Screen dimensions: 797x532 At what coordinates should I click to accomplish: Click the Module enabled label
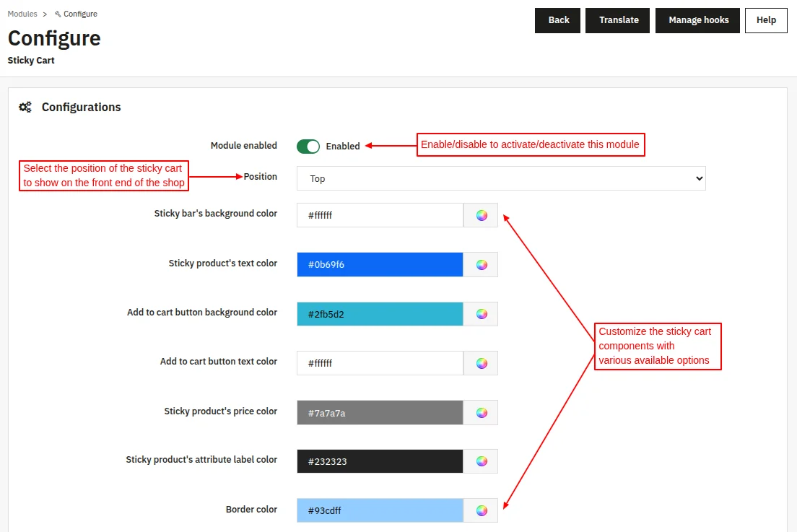tap(244, 145)
